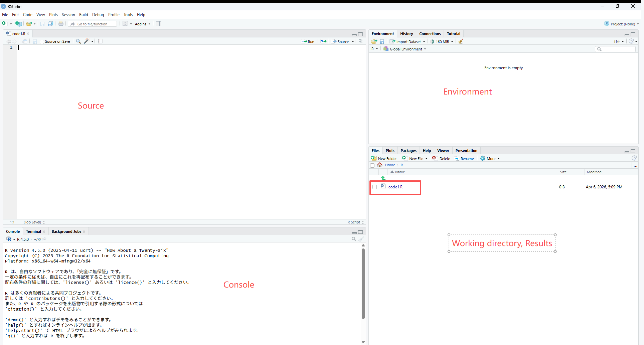Click the compile report notebook icon
Viewport: 644px width, 345px height.
tap(100, 41)
